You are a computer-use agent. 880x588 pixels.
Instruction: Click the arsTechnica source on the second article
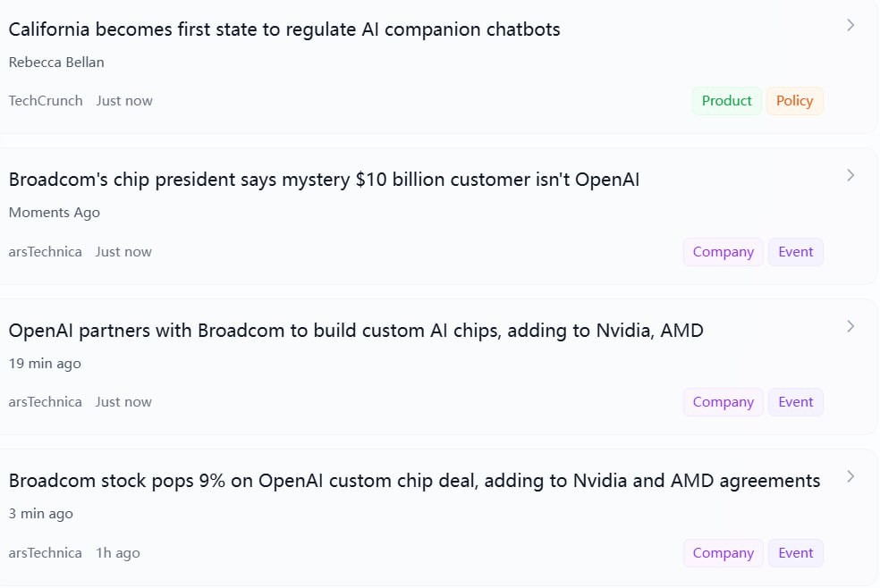click(45, 251)
